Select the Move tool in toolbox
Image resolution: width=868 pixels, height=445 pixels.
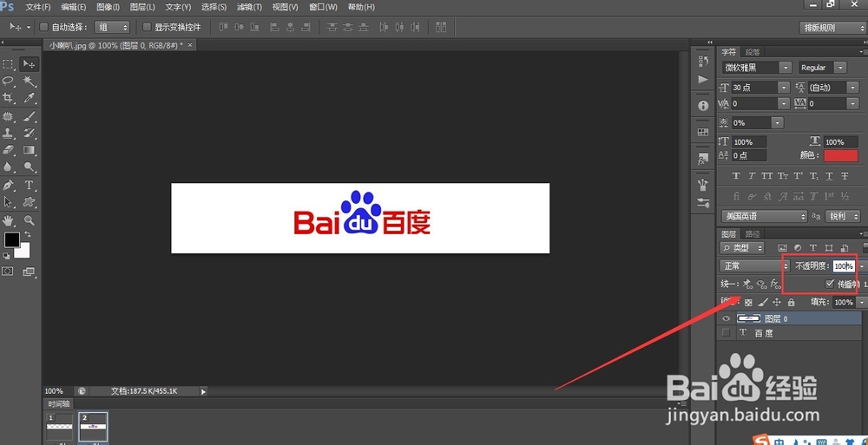(x=29, y=65)
